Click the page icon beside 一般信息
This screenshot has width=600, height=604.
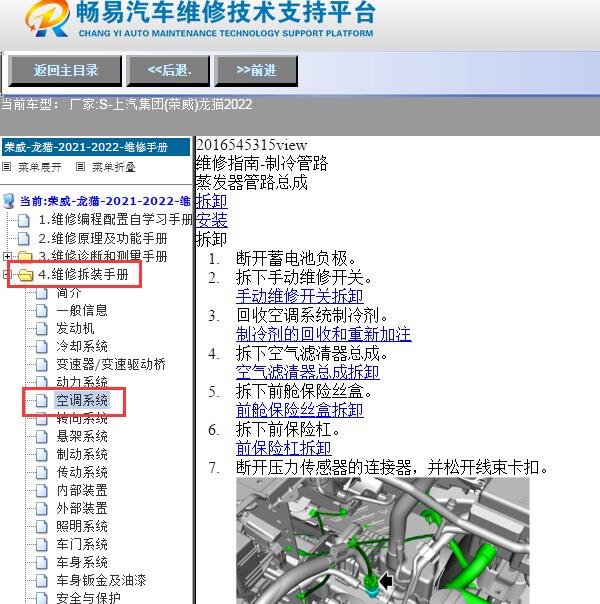pyautogui.click(x=42, y=310)
